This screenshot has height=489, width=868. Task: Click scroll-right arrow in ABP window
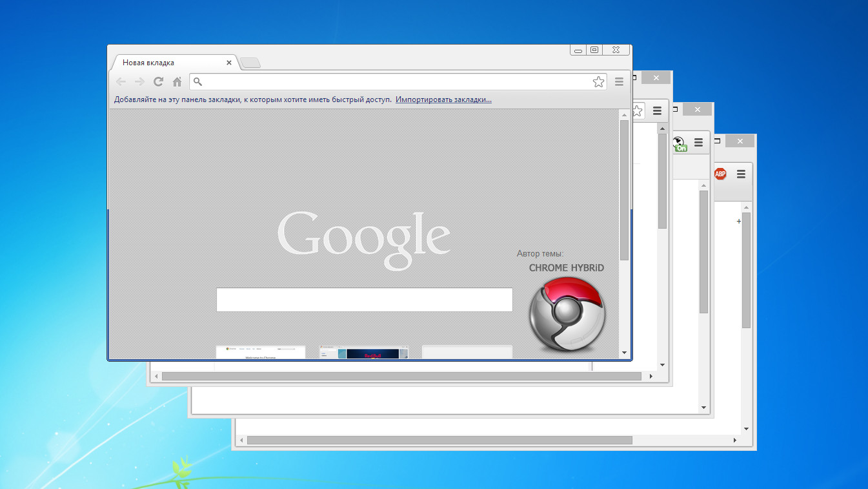click(x=734, y=440)
